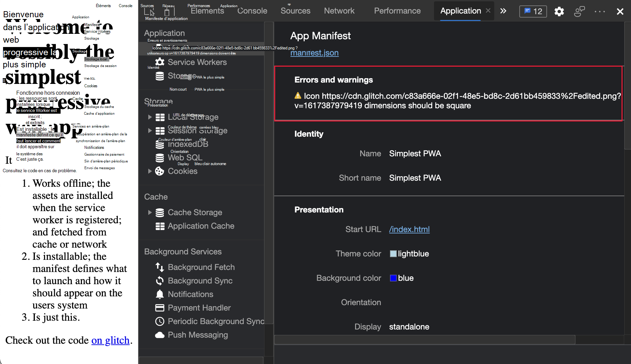Click the feedback person icon
Screen dimensions: 631x364
tap(579, 12)
